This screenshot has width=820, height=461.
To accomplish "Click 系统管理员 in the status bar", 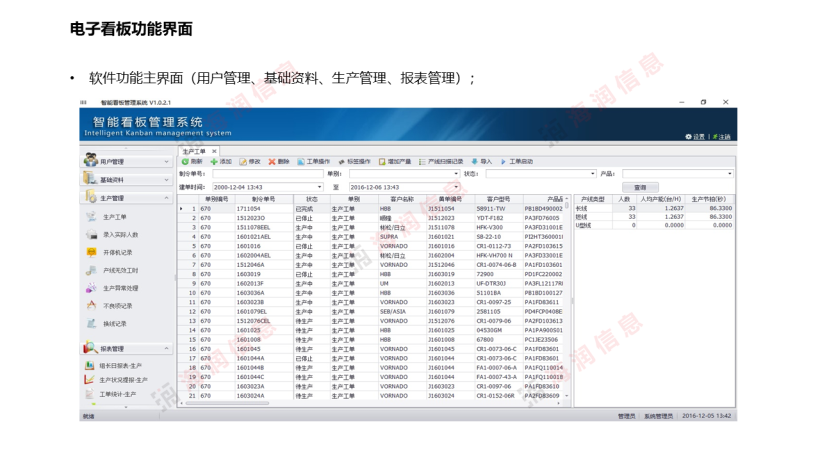I will [x=658, y=416].
